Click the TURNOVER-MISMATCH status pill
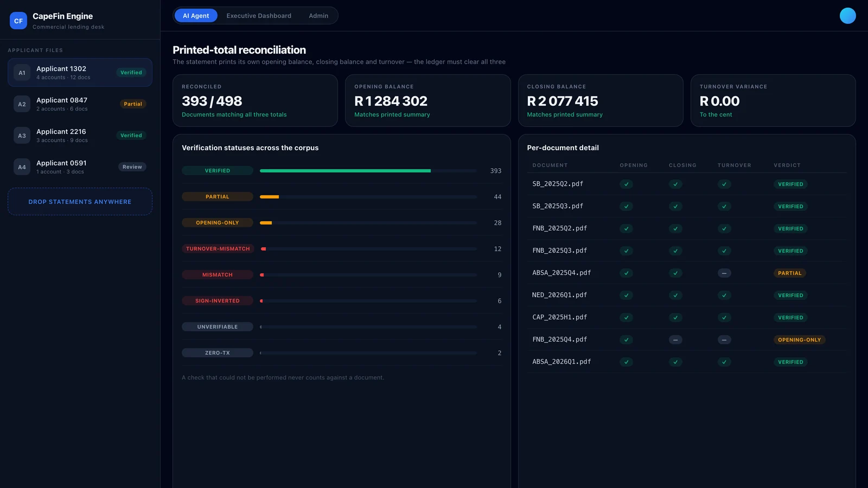Viewport: 868px width, 488px height. (x=218, y=249)
